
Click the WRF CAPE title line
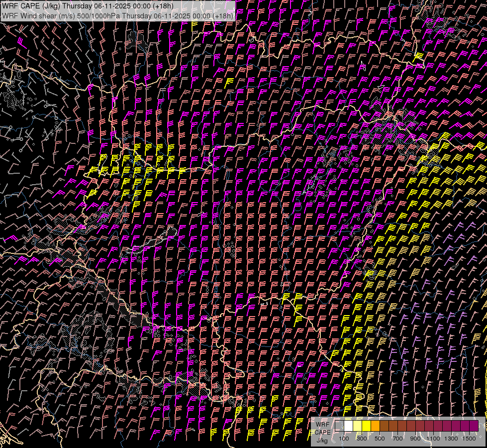pos(88,6)
